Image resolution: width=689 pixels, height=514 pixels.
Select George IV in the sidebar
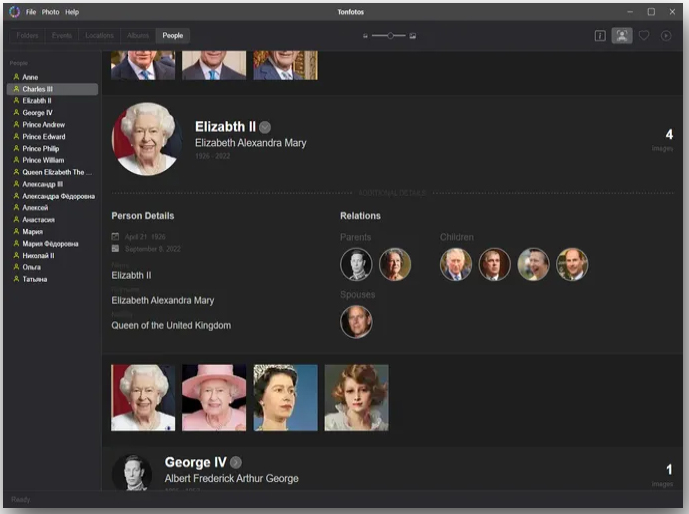pyautogui.click(x=52, y=113)
